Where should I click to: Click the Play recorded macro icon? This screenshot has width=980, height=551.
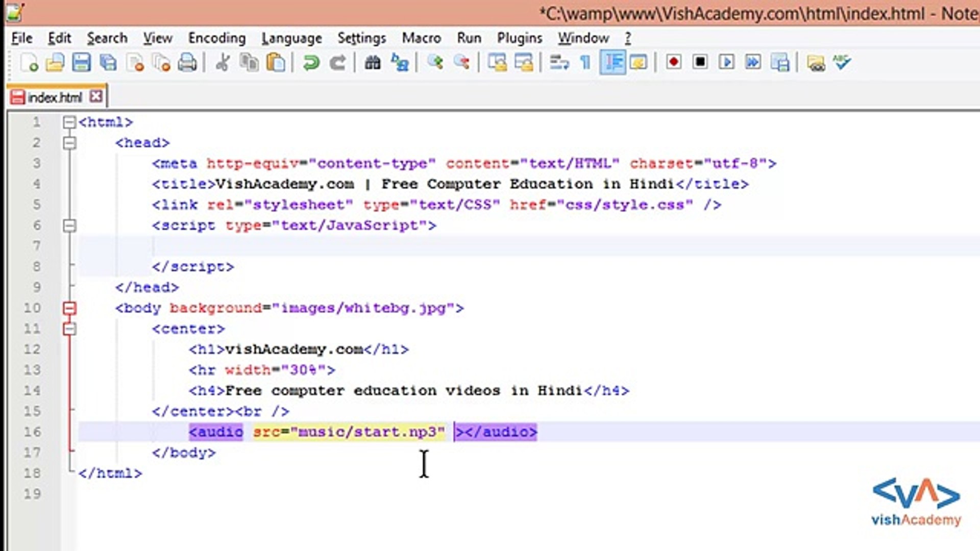click(726, 62)
